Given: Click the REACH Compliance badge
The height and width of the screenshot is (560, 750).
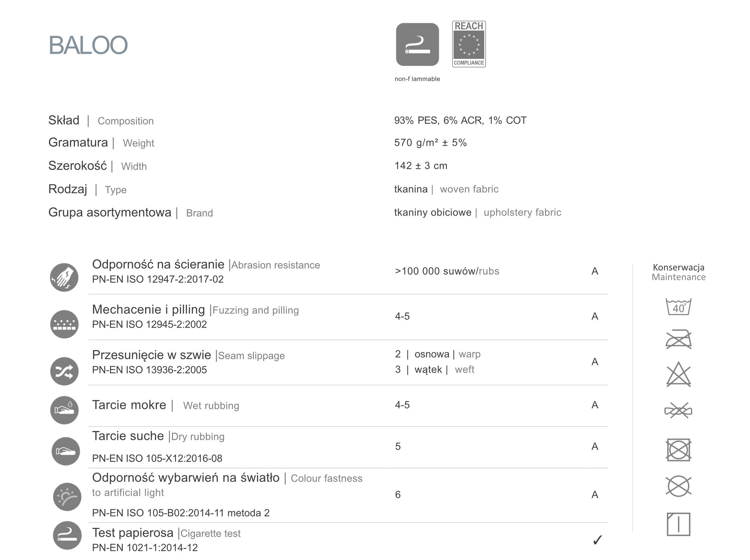Looking at the screenshot, I should [469, 44].
